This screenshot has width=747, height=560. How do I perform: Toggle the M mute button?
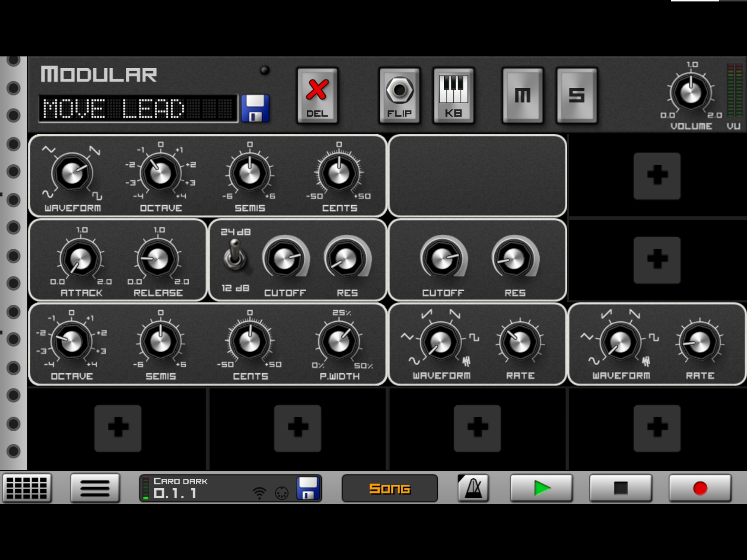pos(522,96)
